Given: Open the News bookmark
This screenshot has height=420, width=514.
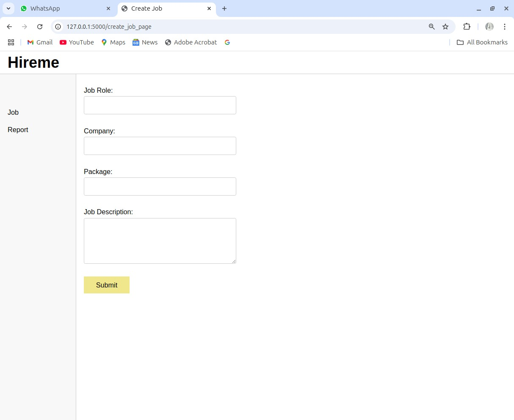Looking at the screenshot, I should click(145, 42).
